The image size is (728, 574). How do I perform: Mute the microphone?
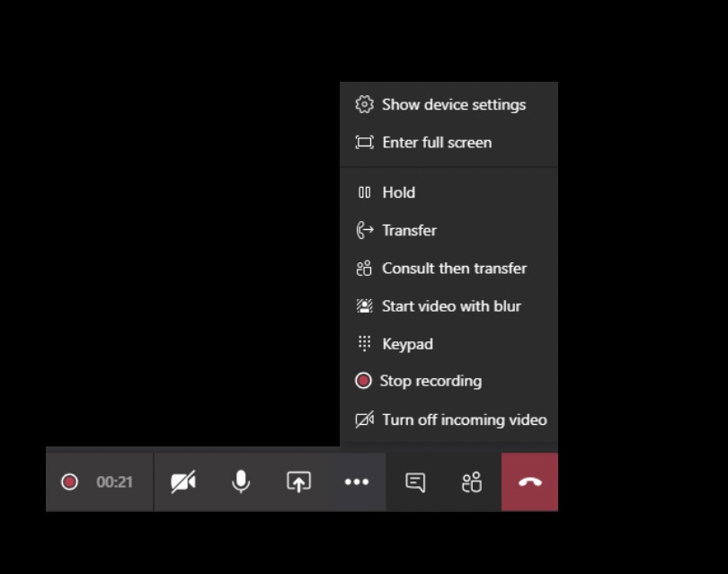[x=240, y=482]
